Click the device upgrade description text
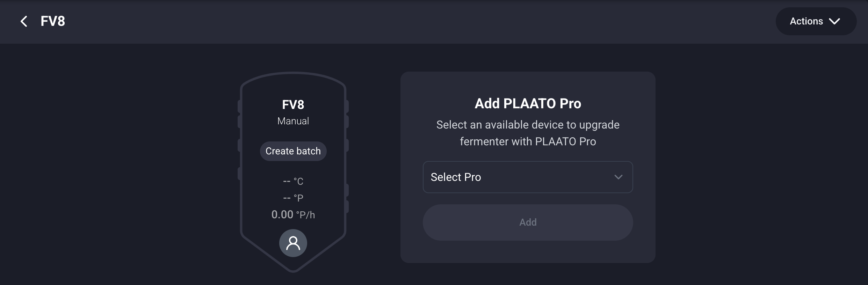Viewport: 868px width, 285px height. [527, 133]
